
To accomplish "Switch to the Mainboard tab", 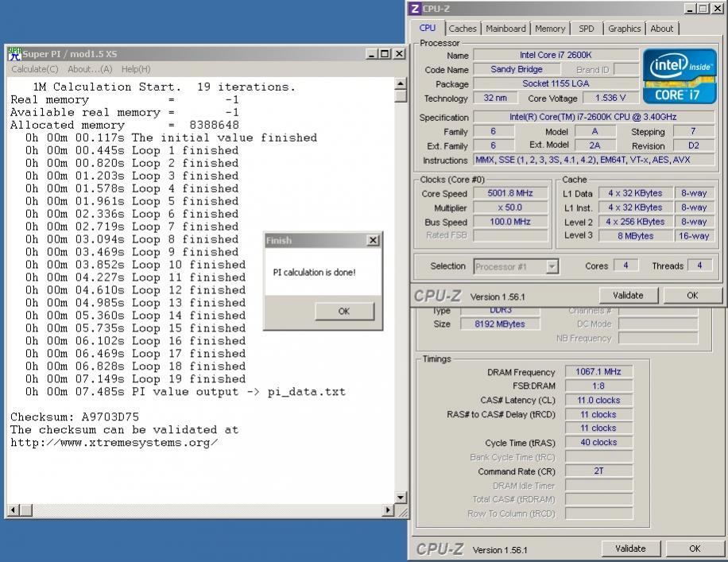I will (x=505, y=29).
